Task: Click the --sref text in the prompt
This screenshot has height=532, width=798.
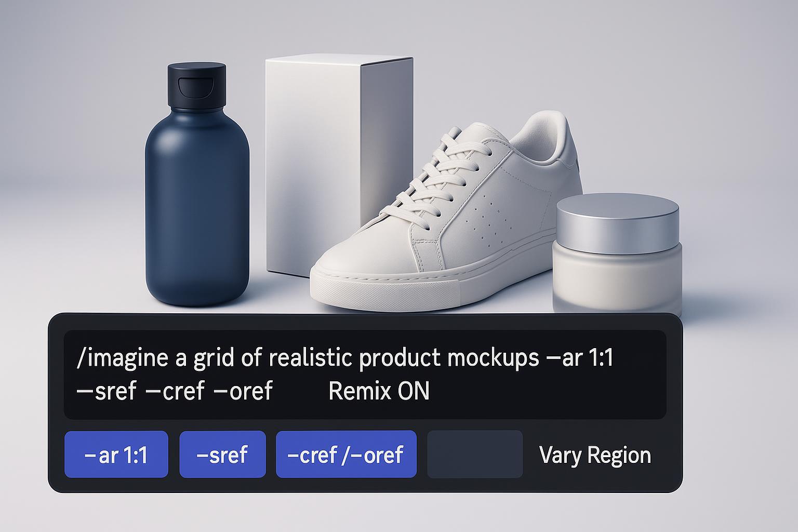Action: (x=107, y=391)
